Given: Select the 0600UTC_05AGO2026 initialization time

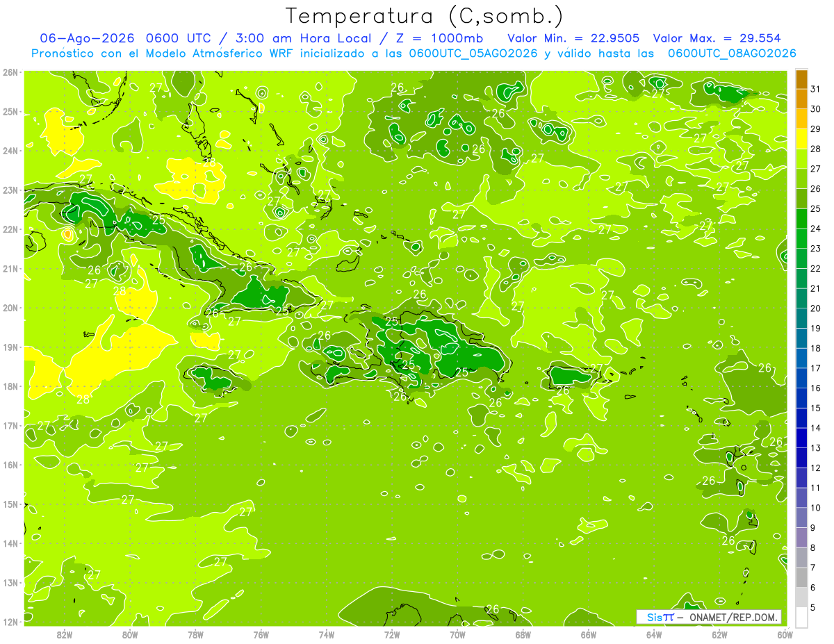Looking at the screenshot, I should coord(473,53).
